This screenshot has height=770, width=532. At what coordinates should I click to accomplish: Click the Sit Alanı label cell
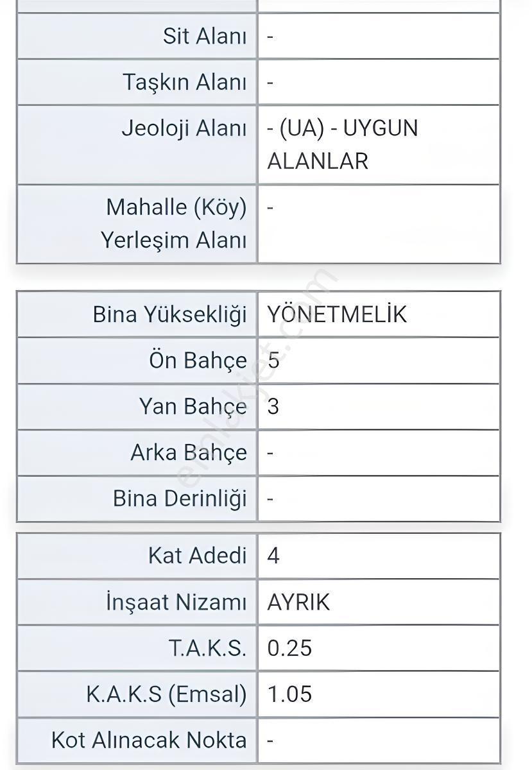click(x=137, y=36)
